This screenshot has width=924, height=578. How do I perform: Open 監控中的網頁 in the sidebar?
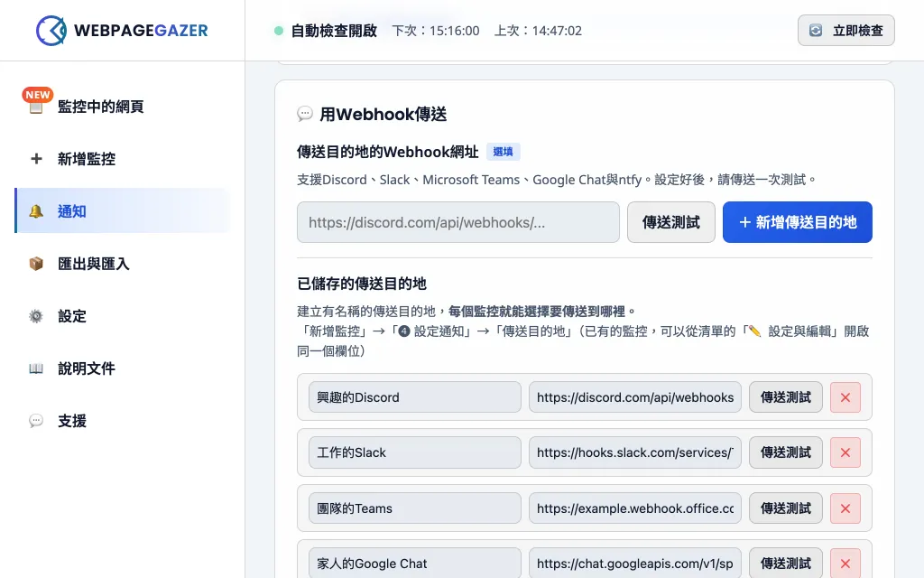tap(122, 107)
